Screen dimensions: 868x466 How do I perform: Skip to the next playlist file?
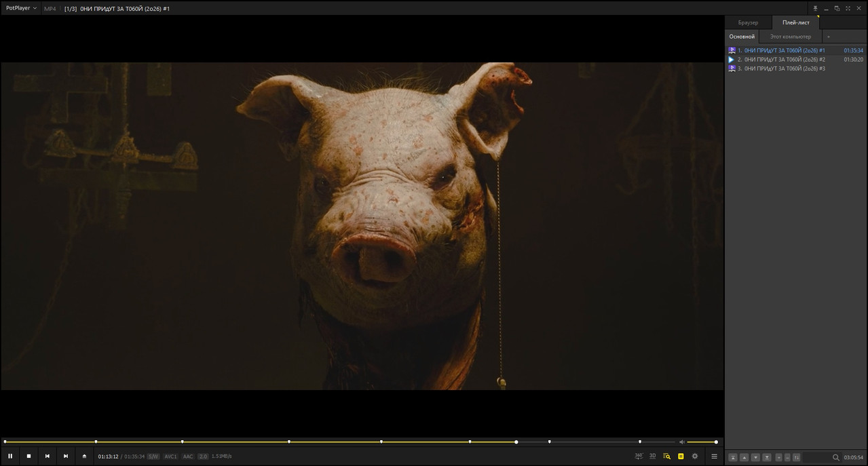[66, 457]
